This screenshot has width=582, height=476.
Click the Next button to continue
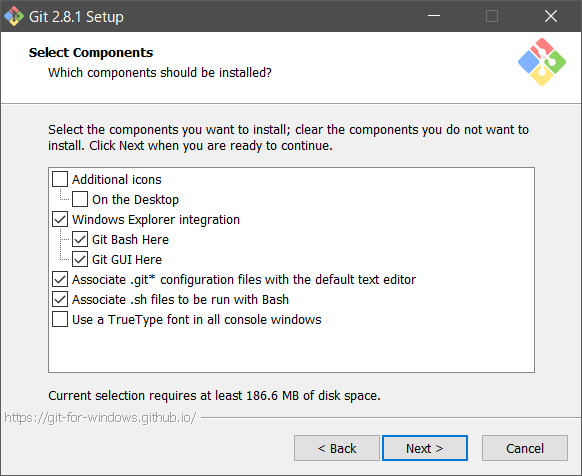[x=425, y=448]
